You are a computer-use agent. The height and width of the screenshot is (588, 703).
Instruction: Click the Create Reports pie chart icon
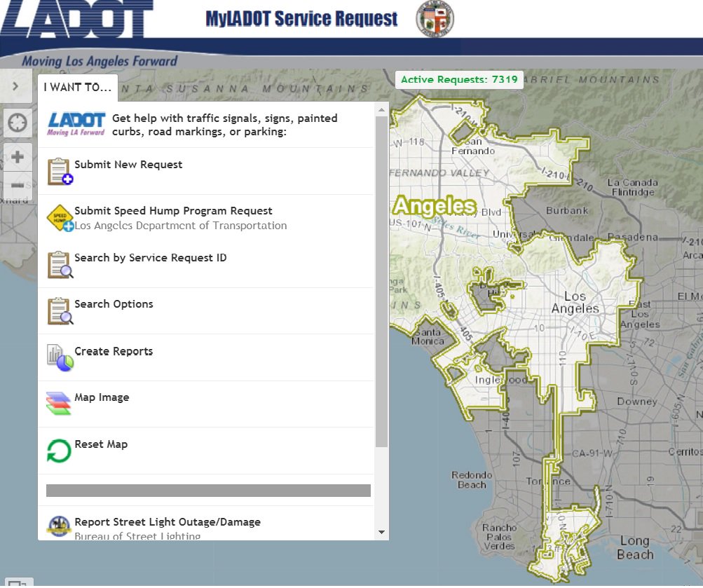(60, 357)
